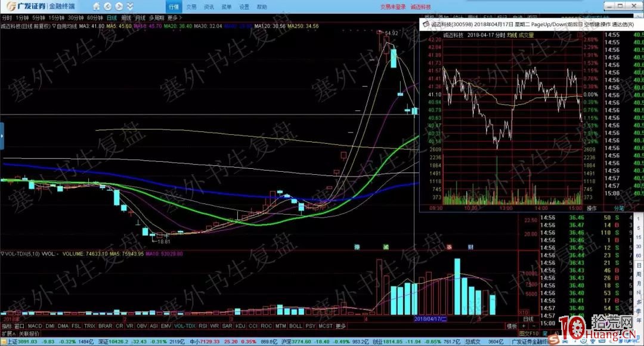Expand the 扩展 panel

(8, 333)
